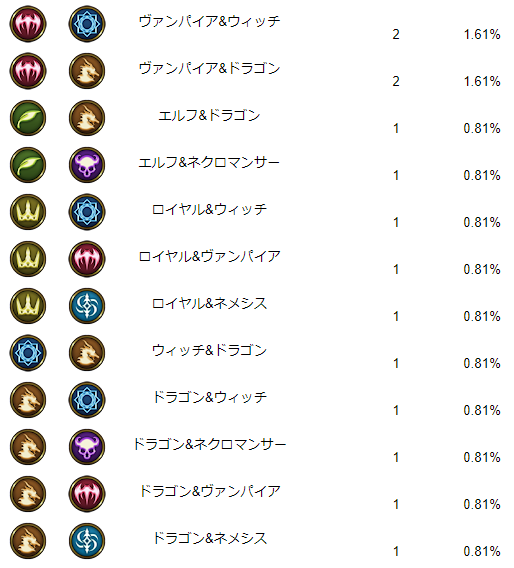Select the ヴァンパイア&ドラゴン label text
Viewport: 514px width, 568px height.
(x=209, y=68)
